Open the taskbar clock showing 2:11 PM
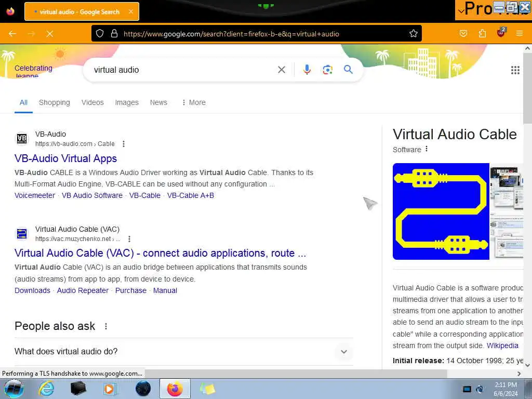Screen dimensions: 532x399 click(x=506, y=389)
